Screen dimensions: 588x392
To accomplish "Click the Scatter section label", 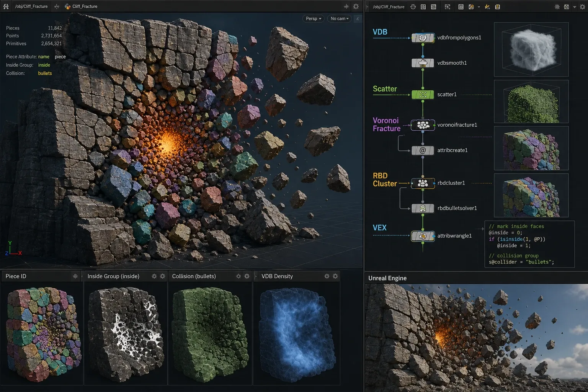I will tap(385, 89).
